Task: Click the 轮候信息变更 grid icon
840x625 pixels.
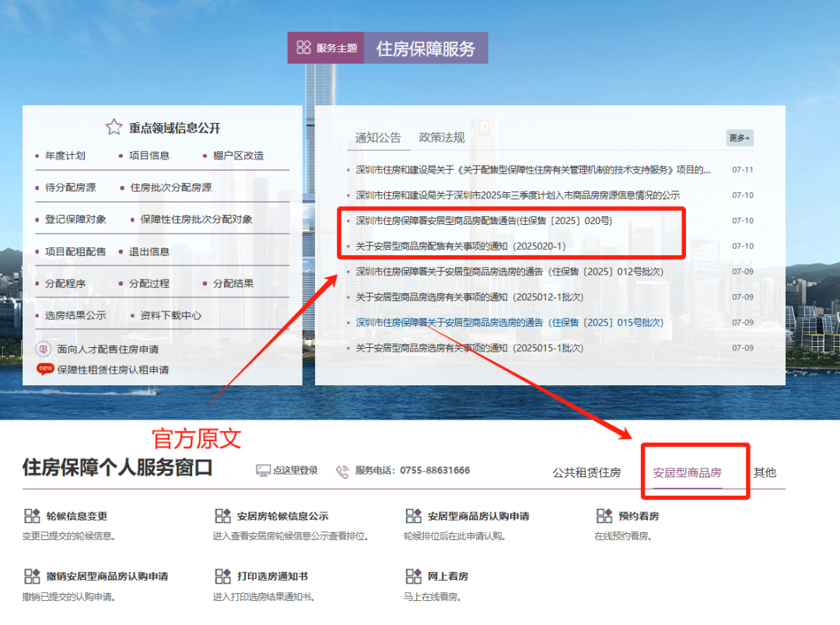Action: (32, 516)
